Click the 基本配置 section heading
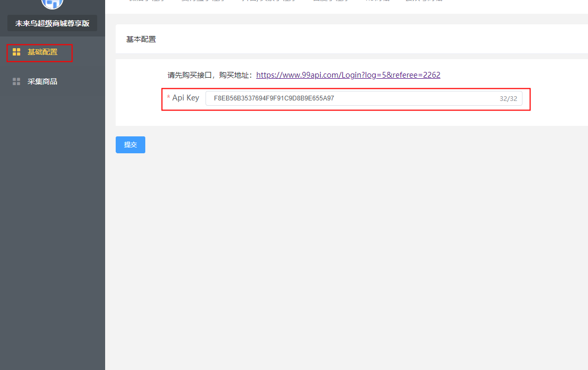Image resolution: width=588 pixels, height=370 pixels. point(141,39)
